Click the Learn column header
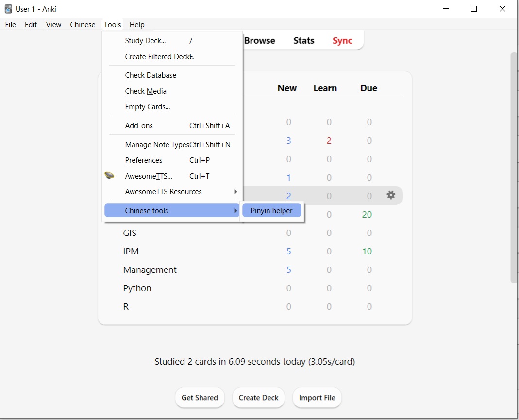This screenshot has height=420, width=519. [325, 88]
